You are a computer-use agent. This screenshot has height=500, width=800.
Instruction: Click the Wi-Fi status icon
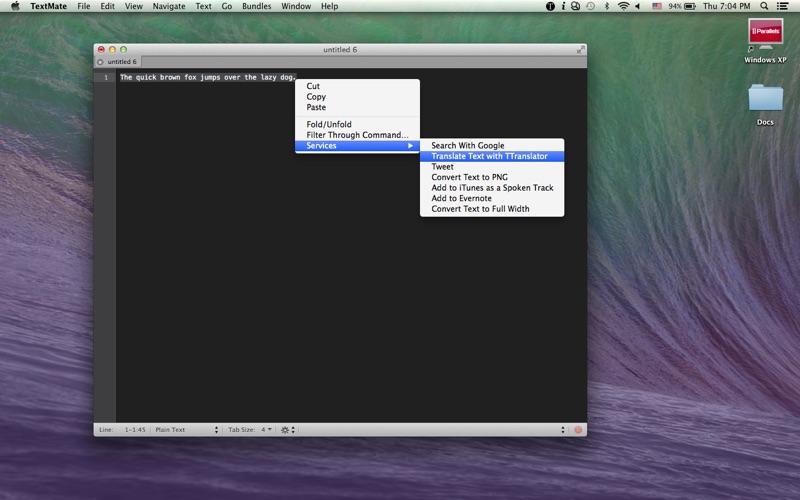pyautogui.click(x=624, y=6)
